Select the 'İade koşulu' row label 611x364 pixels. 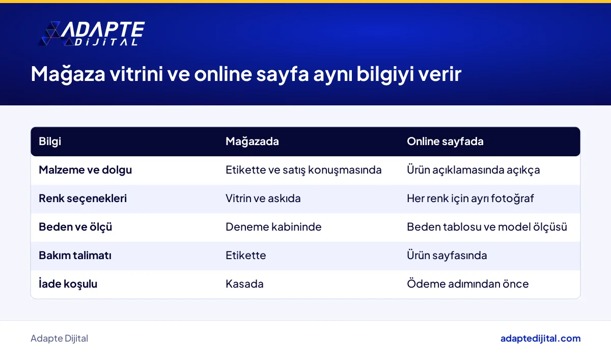(68, 284)
